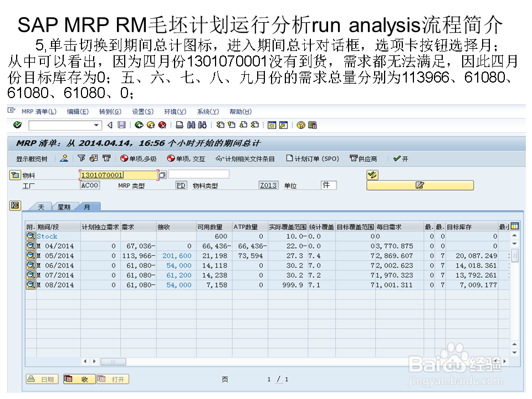The image size is (532, 399).
Task: Click the period totals switch icon left of tabs
Action: (x=15, y=206)
